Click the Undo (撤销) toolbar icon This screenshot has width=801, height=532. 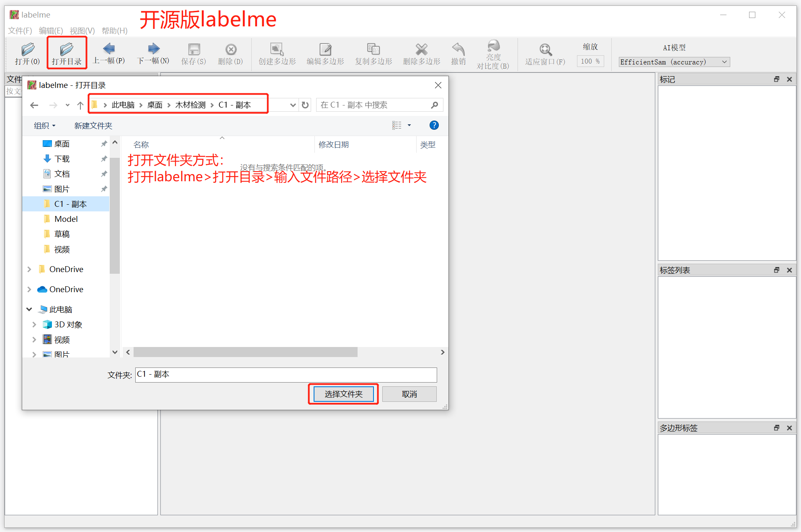[458, 54]
